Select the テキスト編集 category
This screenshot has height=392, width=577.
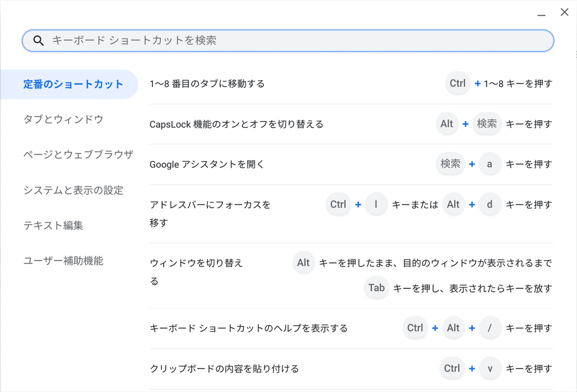pos(53,225)
